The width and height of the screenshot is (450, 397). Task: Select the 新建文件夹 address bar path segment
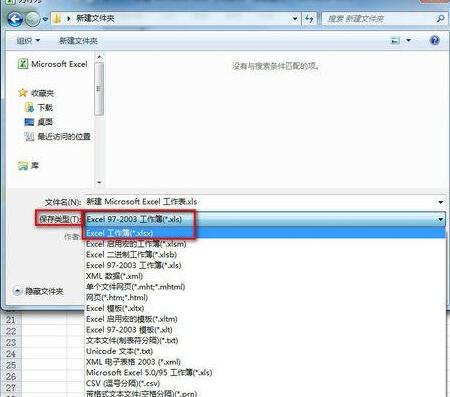coord(95,18)
